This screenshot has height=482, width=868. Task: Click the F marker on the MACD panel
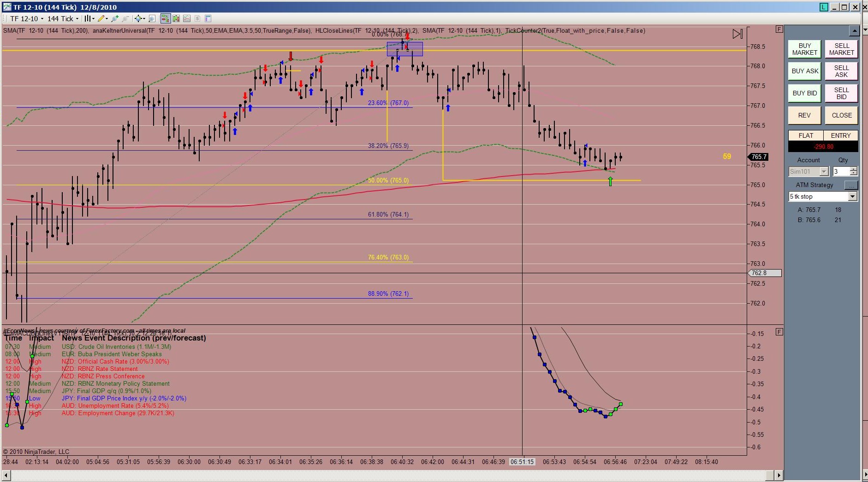779,331
